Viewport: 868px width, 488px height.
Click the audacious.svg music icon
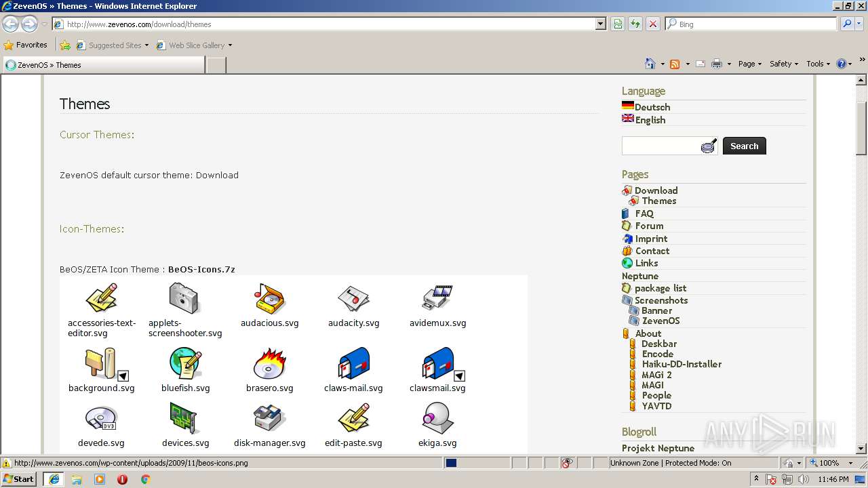pyautogui.click(x=270, y=299)
